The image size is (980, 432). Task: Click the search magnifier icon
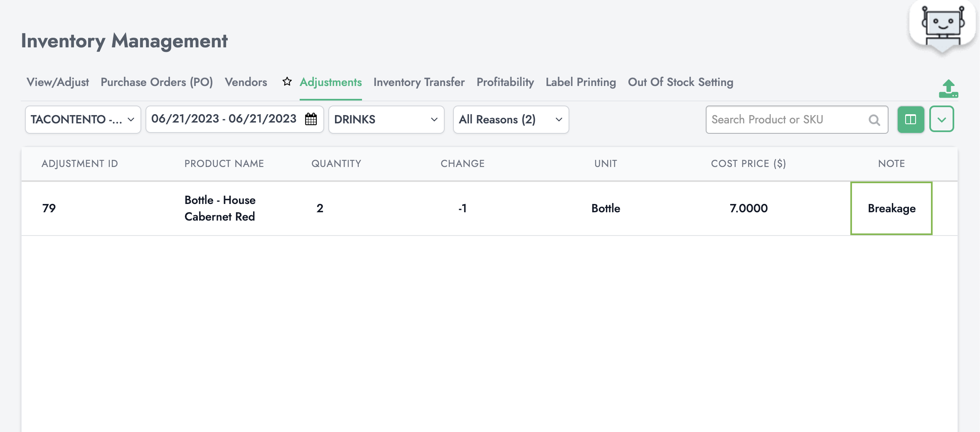(874, 120)
